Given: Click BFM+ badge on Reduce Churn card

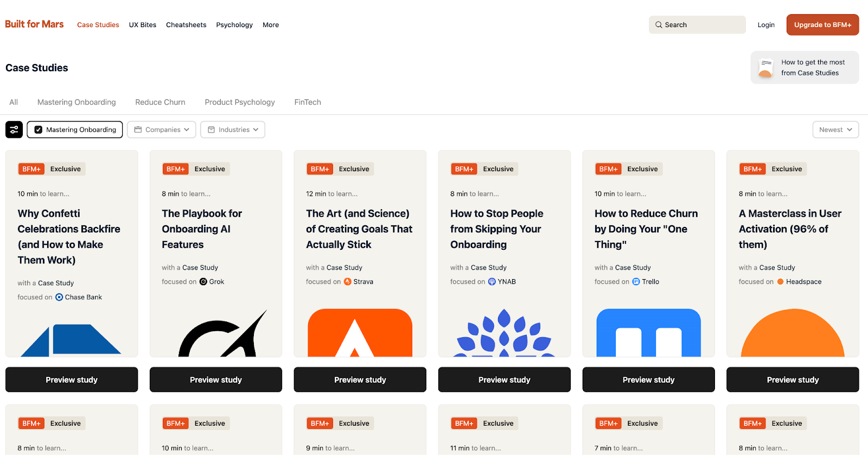Looking at the screenshot, I should click(x=609, y=169).
